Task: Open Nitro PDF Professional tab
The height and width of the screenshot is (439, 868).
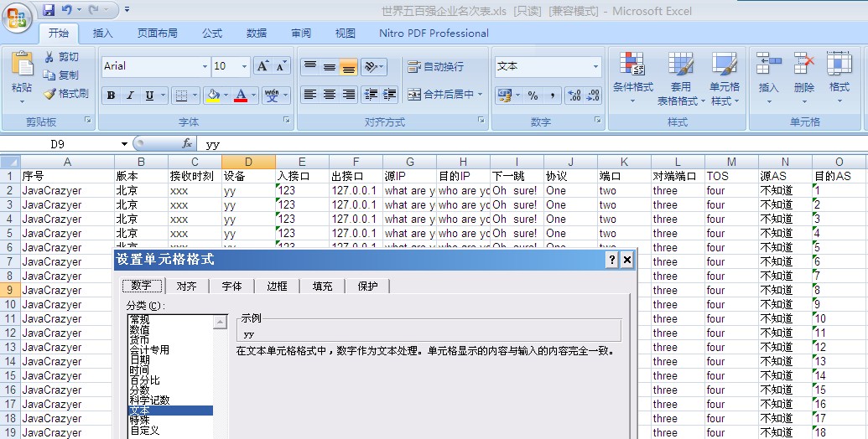Action: [x=434, y=34]
